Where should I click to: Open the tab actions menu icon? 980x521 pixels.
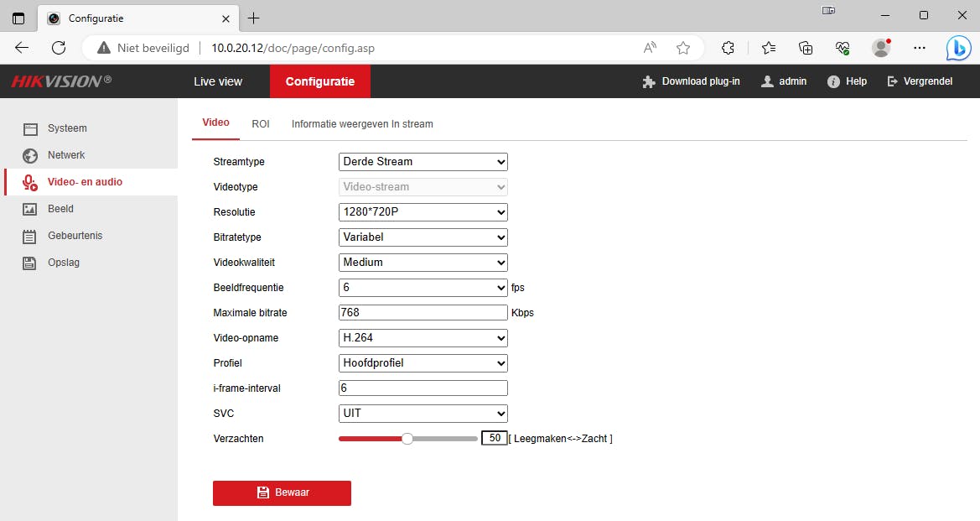tap(18, 18)
